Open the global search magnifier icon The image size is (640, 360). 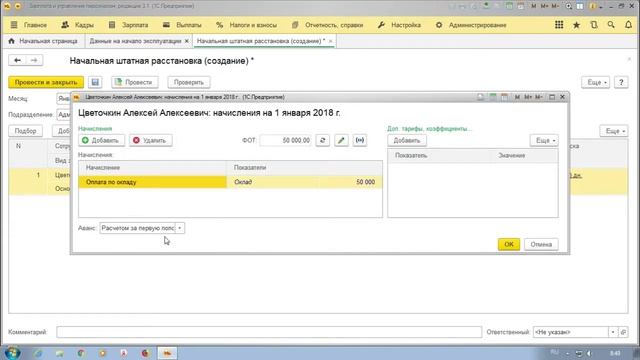coord(611,25)
